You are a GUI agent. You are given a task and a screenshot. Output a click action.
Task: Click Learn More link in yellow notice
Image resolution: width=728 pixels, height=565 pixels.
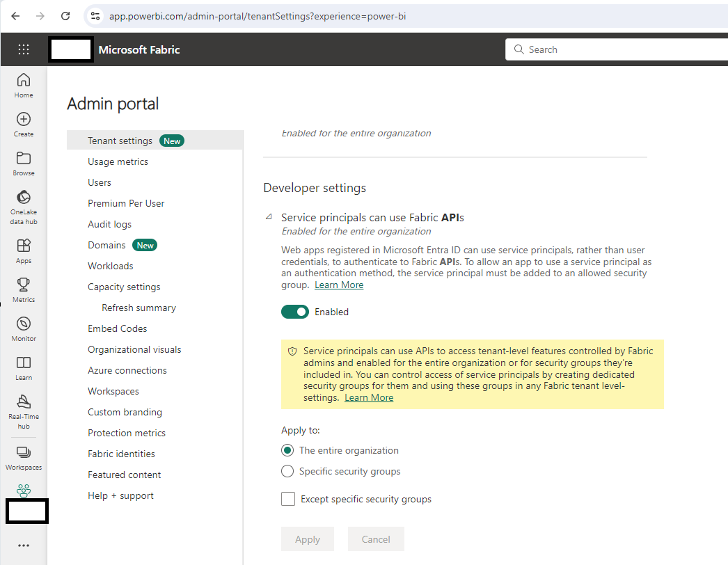[369, 397]
